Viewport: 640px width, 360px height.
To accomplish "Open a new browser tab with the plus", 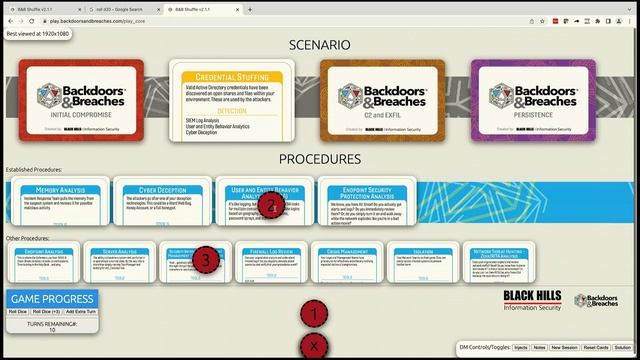I will (x=250, y=9).
